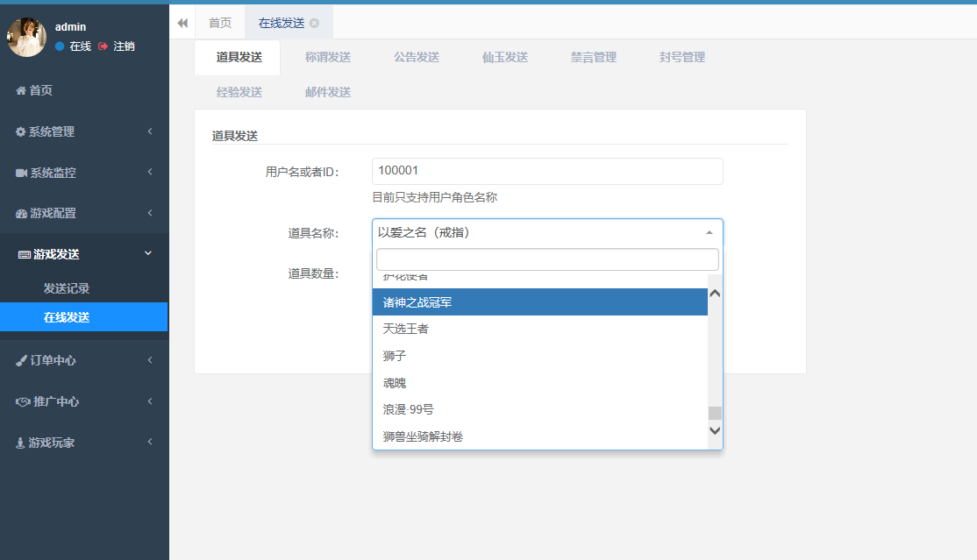Click the dashboard icon for 游戏配置
This screenshot has height=560, width=977.
coord(21,213)
